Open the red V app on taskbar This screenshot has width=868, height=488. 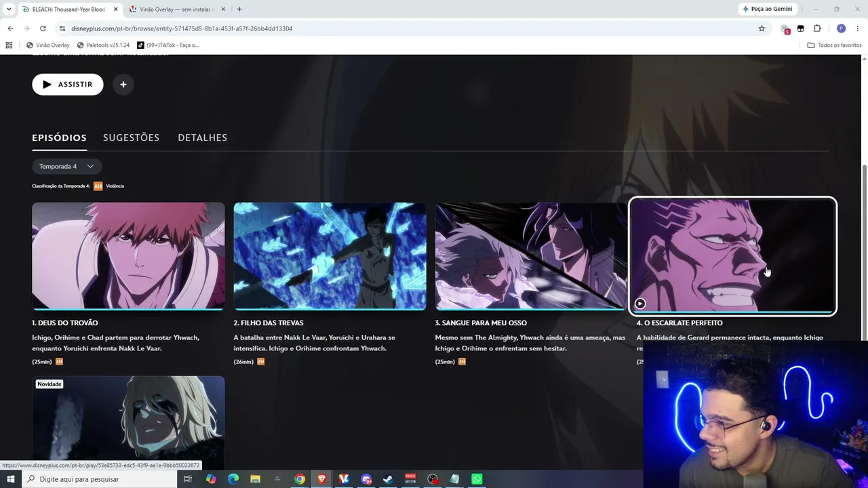coord(344,479)
